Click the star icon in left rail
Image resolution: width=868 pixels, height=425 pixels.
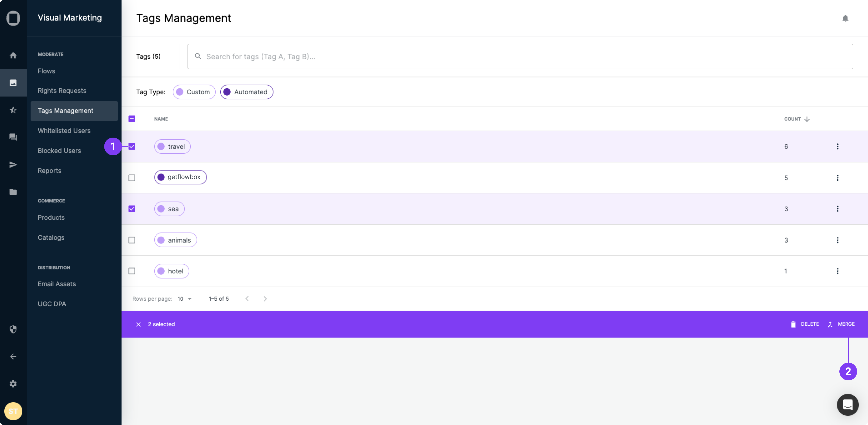point(13,110)
